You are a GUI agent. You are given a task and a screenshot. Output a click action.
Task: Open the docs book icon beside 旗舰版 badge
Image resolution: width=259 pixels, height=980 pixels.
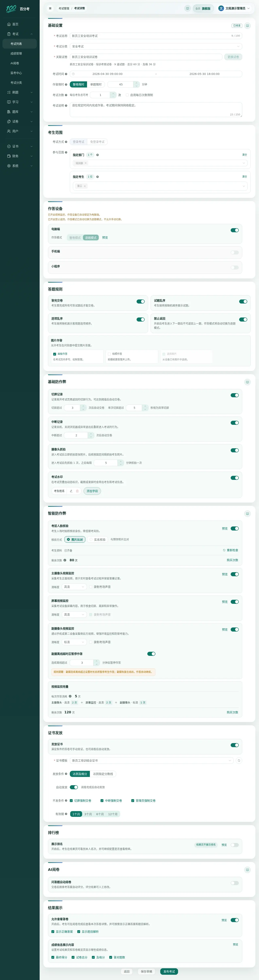click(x=188, y=8)
